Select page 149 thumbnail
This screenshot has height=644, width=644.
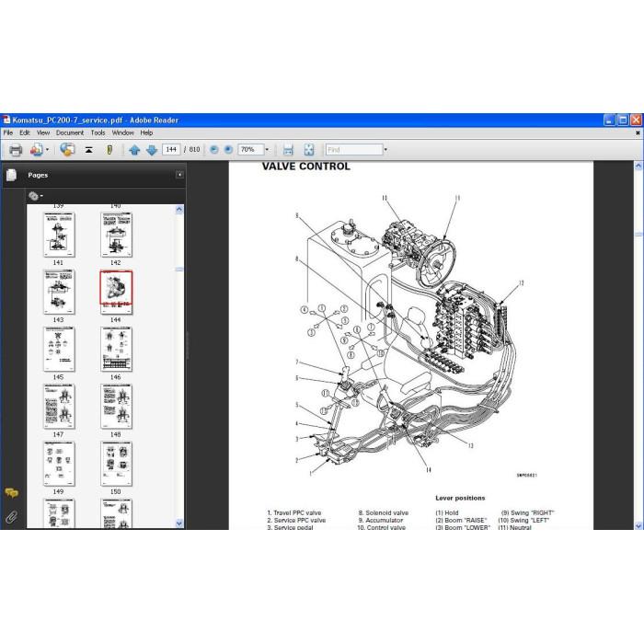(59, 464)
